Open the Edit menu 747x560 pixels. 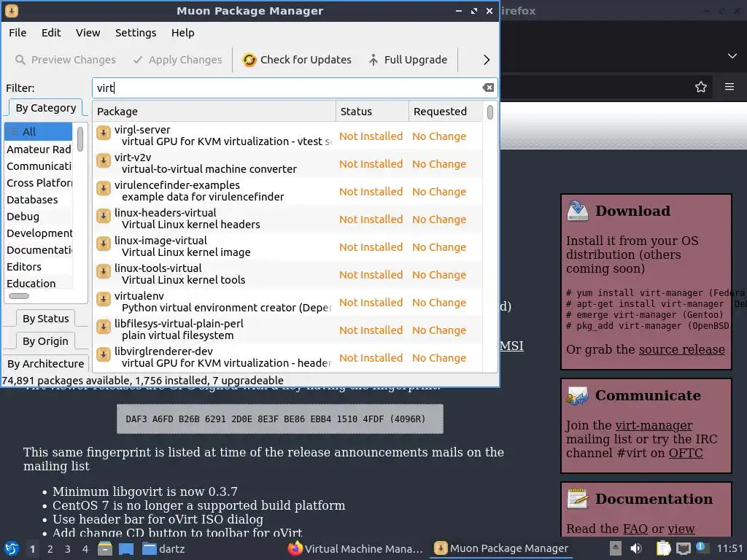tap(51, 33)
